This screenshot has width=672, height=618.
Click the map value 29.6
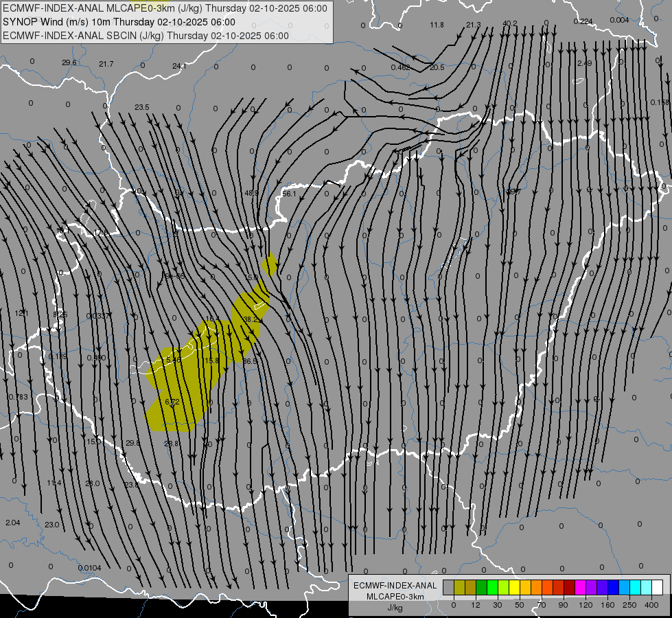[x=69, y=62]
